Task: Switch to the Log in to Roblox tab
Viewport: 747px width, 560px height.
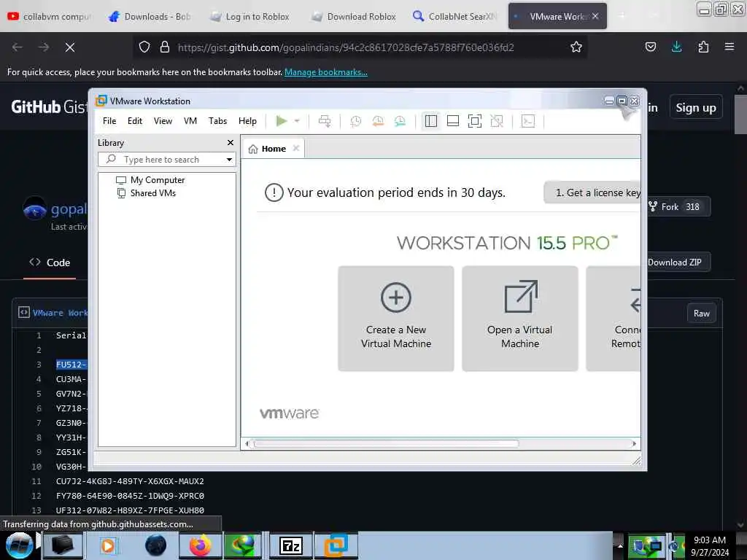Action: tap(250, 16)
